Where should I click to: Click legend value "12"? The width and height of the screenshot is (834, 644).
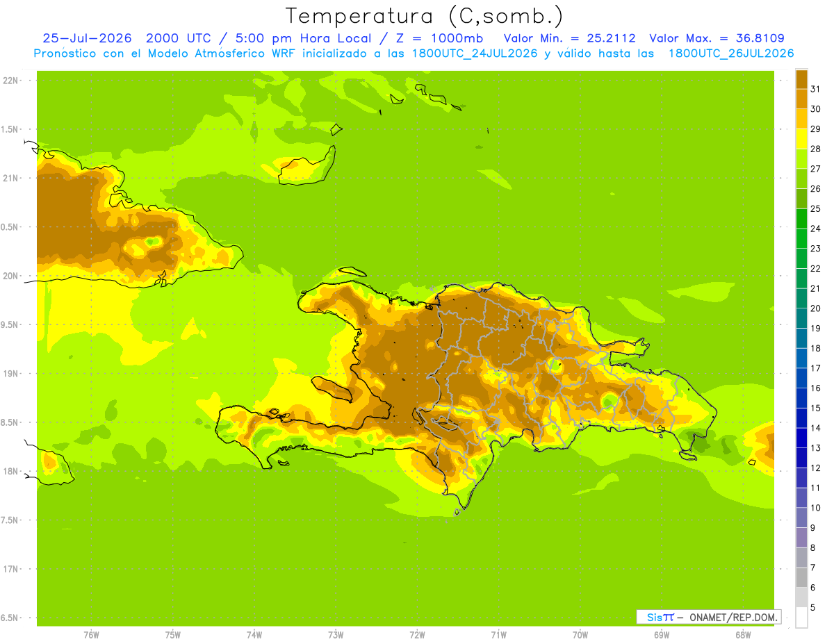coord(815,468)
